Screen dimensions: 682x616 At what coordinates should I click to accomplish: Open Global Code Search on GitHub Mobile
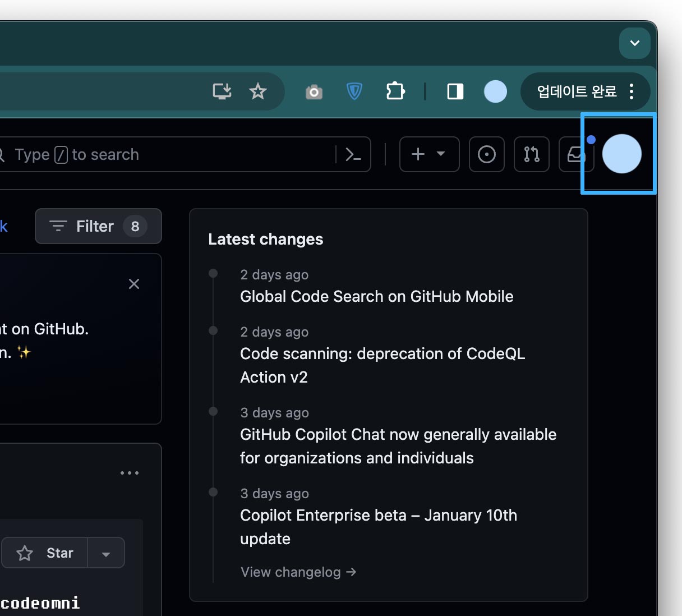[x=377, y=296]
